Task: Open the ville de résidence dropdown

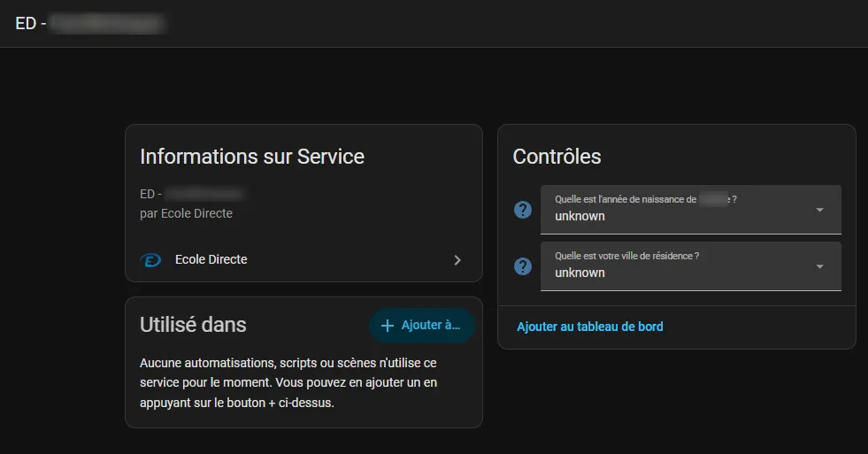Action: point(691,266)
